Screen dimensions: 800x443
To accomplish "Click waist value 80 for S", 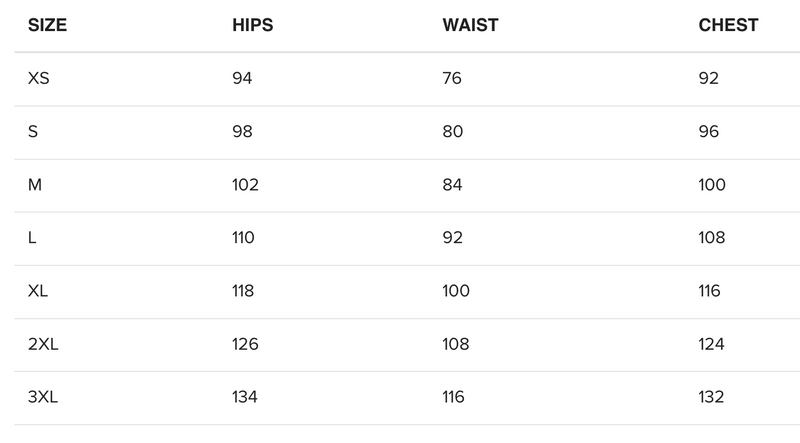I will click(452, 132).
